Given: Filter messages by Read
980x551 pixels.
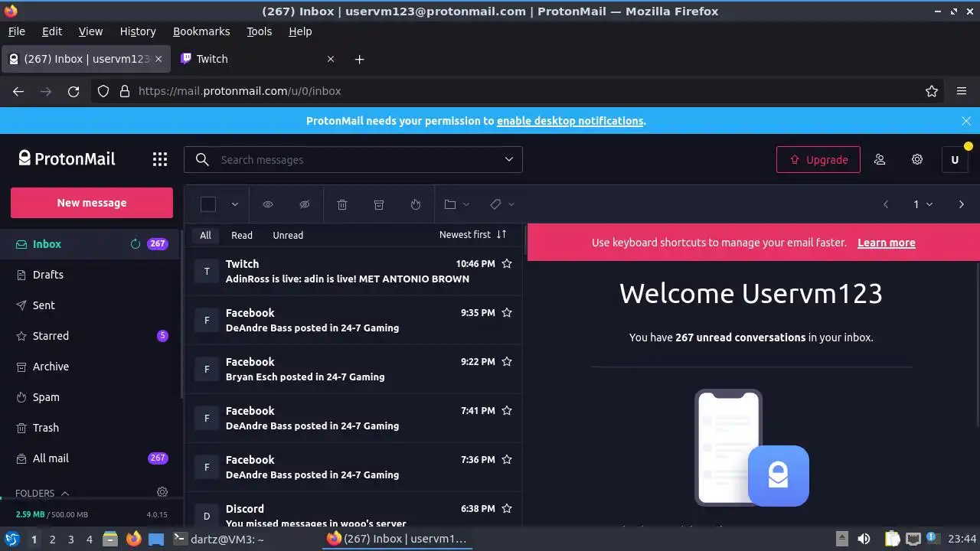Looking at the screenshot, I should (242, 235).
